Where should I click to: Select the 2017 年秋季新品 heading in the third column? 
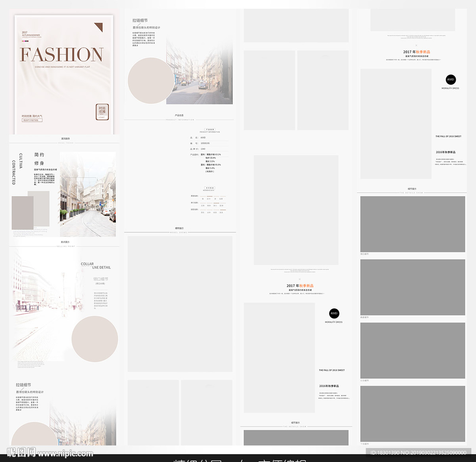pos(300,286)
